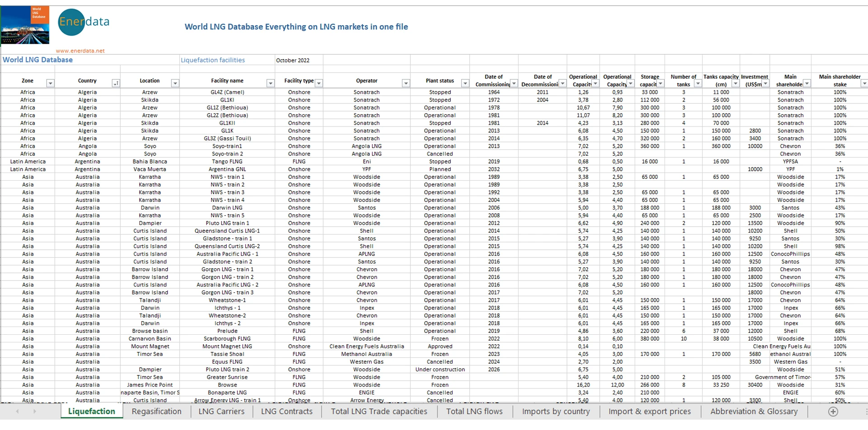The height and width of the screenshot is (430, 868).
Task: Select the Western Gas operator cell
Action: click(367, 362)
